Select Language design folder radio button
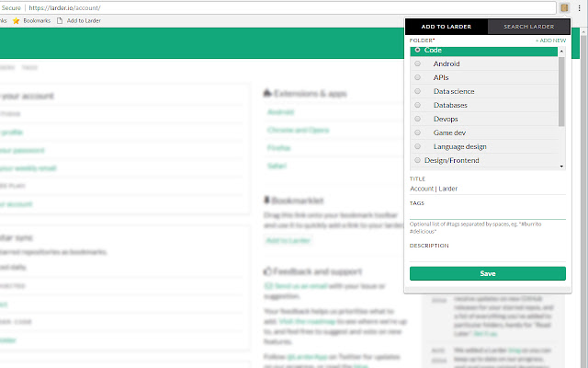 click(417, 146)
